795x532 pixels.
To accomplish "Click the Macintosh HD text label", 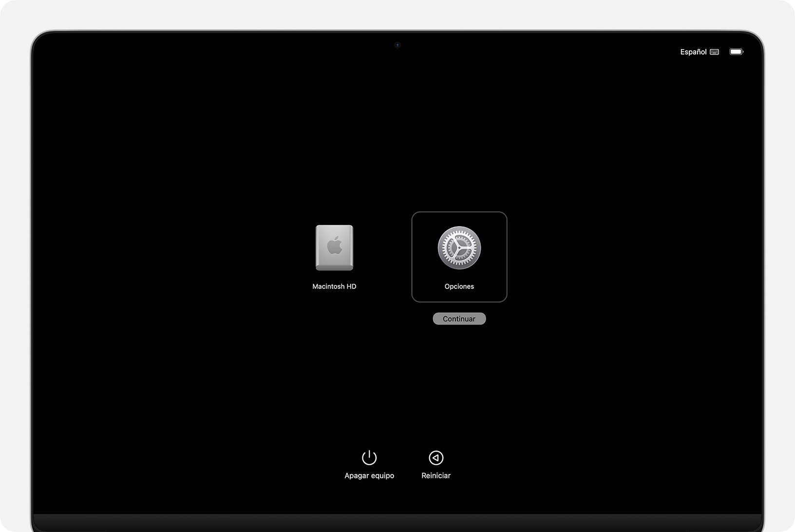I will (x=334, y=286).
